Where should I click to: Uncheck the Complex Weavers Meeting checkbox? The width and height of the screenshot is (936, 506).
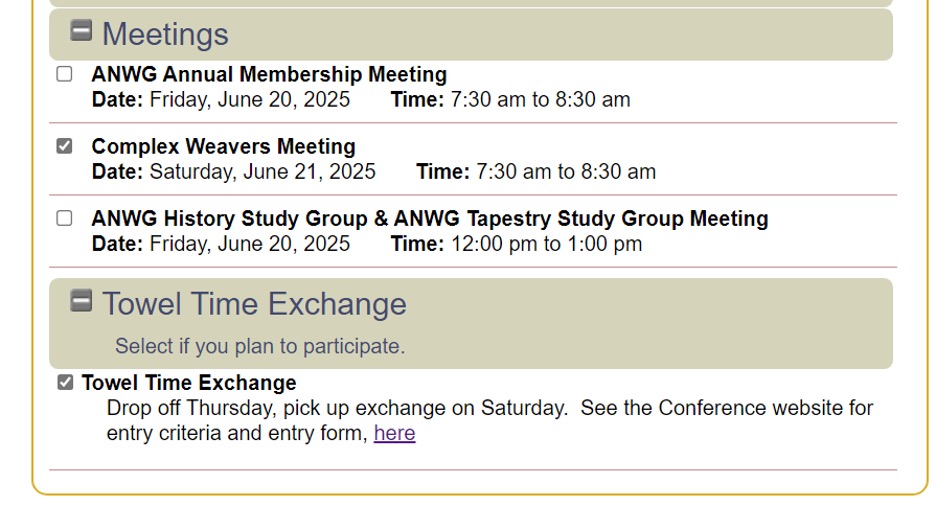click(65, 146)
